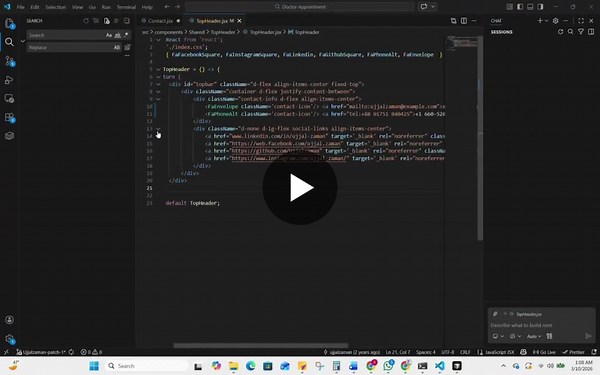Toggle Match Case in search field

click(x=109, y=35)
